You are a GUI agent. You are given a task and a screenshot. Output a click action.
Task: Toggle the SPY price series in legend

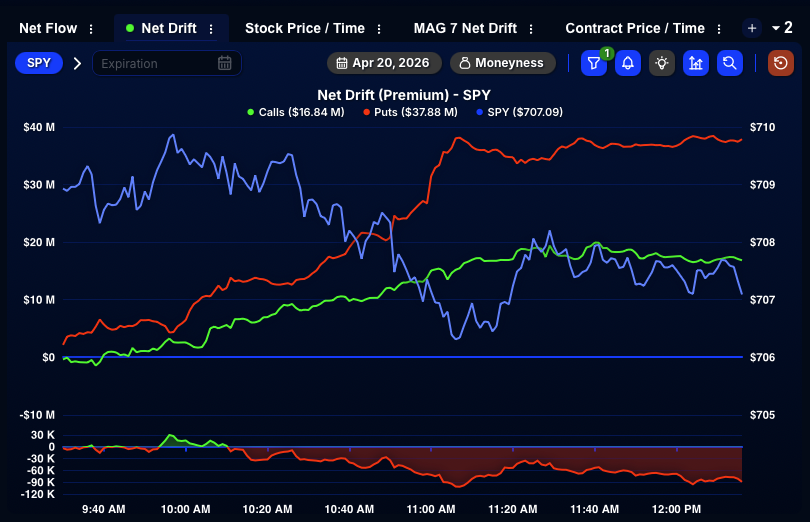519,112
